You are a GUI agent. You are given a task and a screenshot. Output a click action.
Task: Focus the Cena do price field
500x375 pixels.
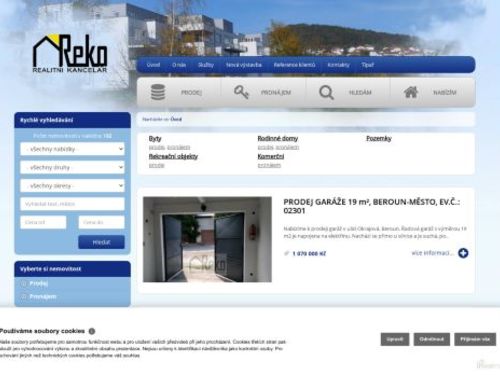(x=101, y=222)
